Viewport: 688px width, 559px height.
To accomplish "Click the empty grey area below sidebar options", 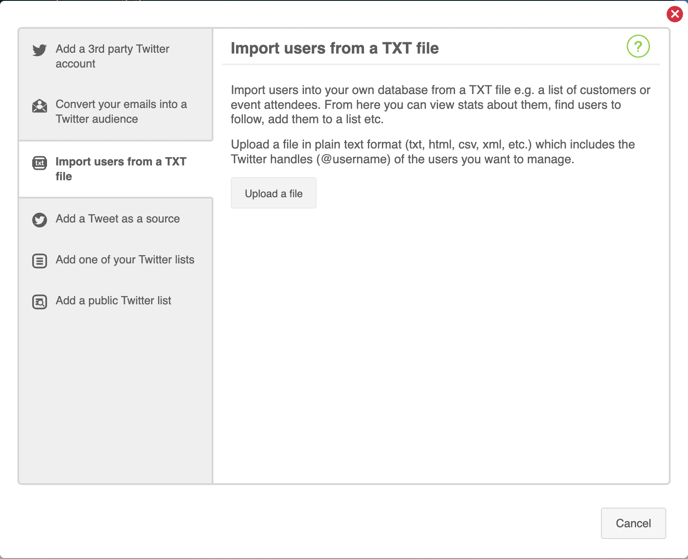I will 116,401.
